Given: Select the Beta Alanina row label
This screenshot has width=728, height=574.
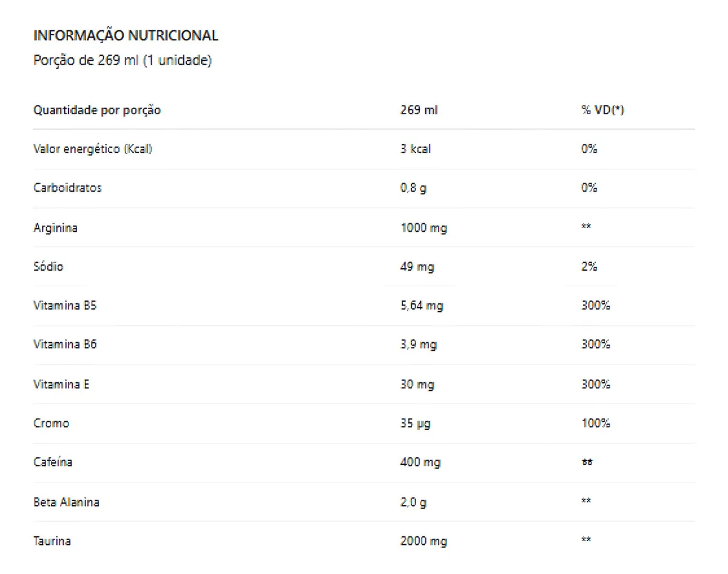Looking at the screenshot, I should [66, 502].
